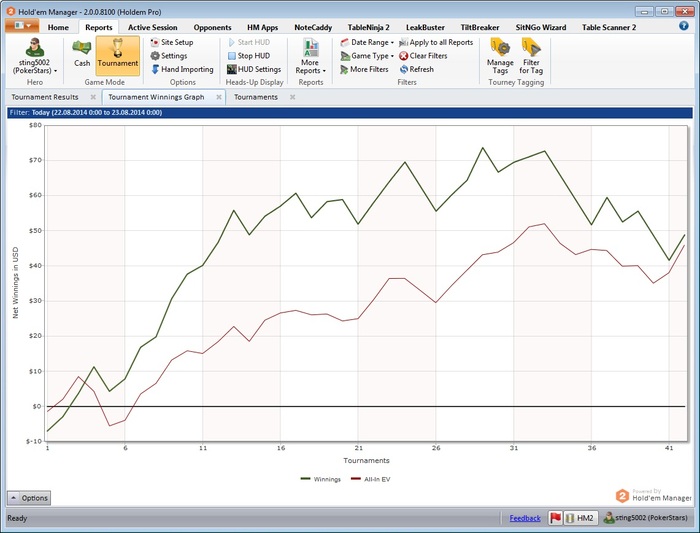Close the Tournament Winnings Graph tab
This screenshot has height=533, width=700.
219,97
